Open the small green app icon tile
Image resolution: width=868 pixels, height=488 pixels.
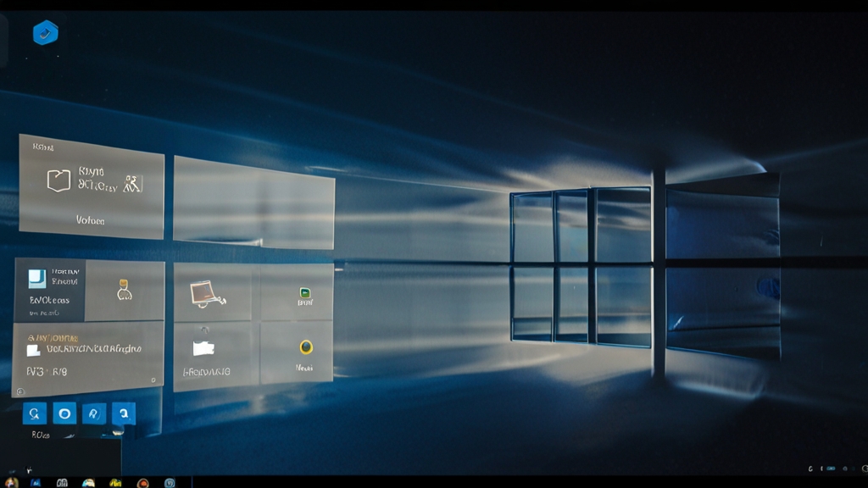[304, 296]
